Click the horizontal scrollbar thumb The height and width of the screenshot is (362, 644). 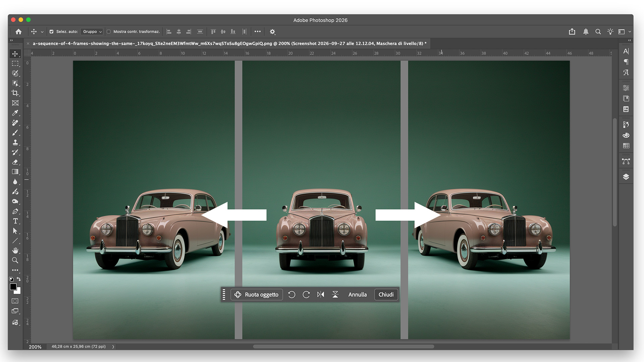coord(343,347)
